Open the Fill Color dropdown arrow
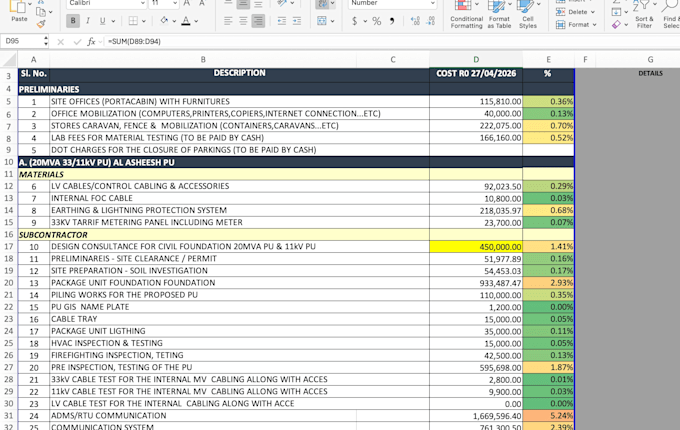 [x=174, y=21]
